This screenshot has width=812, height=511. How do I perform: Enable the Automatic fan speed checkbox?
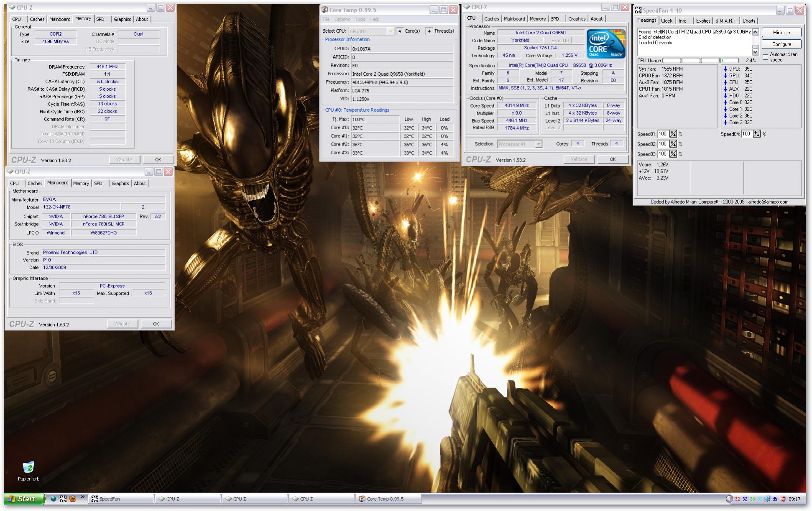pos(765,57)
